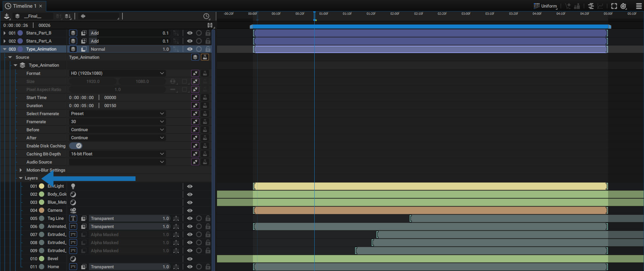This screenshot has width=644, height=271.
Task: Hide the Stars_Part_B layer with eye icon
Action: 190,33
